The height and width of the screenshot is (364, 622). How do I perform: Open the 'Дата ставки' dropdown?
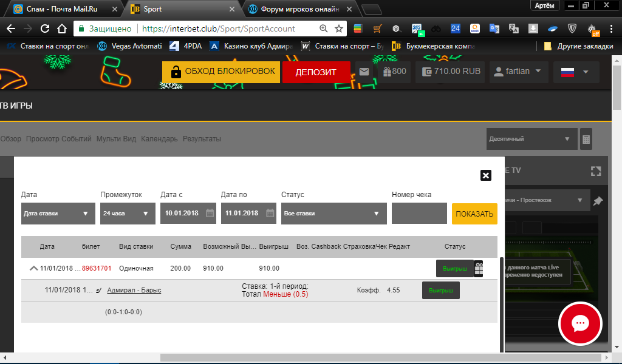pyautogui.click(x=58, y=214)
